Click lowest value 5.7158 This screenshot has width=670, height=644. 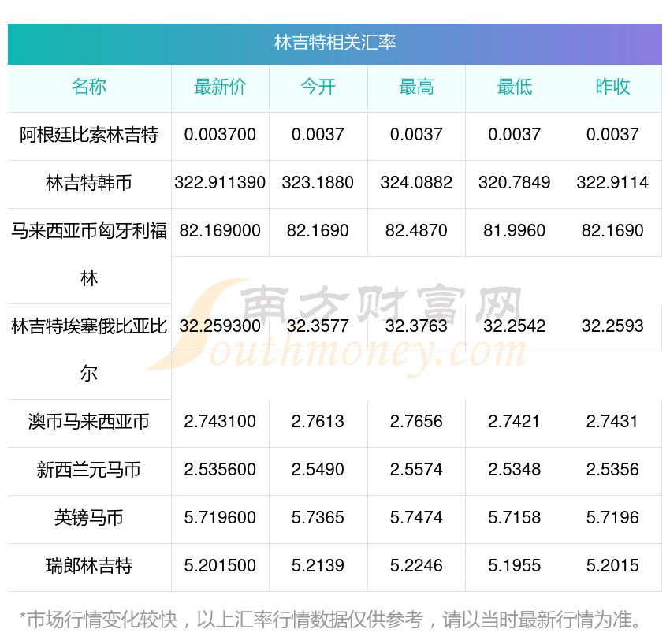(x=515, y=518)
